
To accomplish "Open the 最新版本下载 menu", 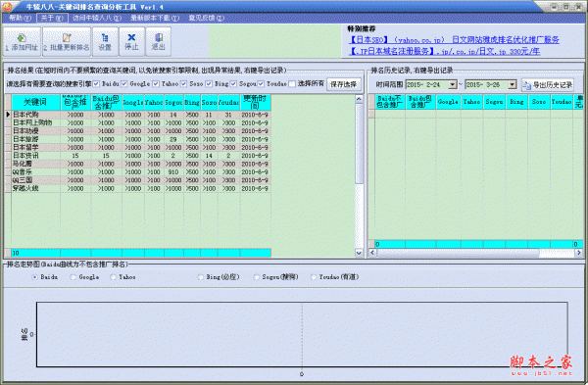I will coord(155,18).
